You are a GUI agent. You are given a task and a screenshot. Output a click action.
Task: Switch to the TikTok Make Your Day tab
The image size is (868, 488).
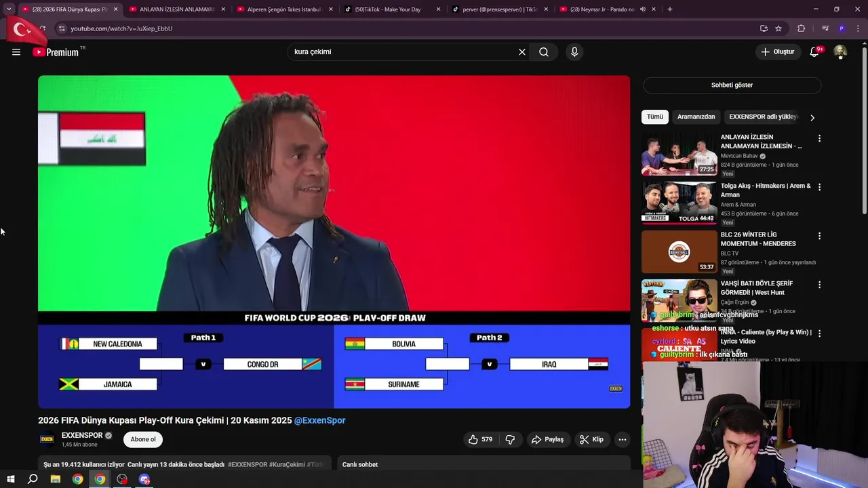[x=392, y=9]
